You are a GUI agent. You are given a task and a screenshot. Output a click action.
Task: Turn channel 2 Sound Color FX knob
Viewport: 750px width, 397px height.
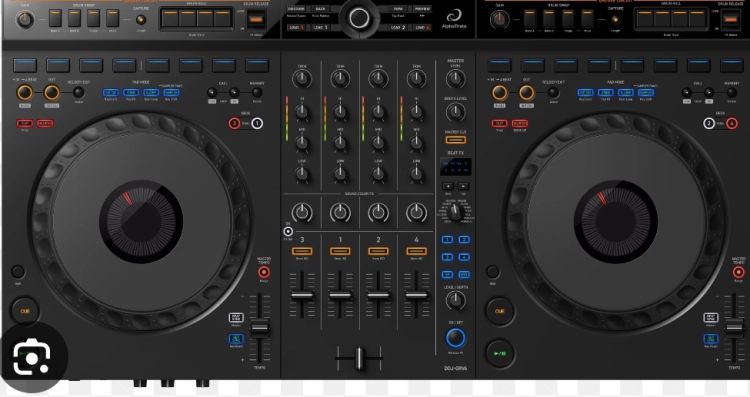(x=378, y=212)
